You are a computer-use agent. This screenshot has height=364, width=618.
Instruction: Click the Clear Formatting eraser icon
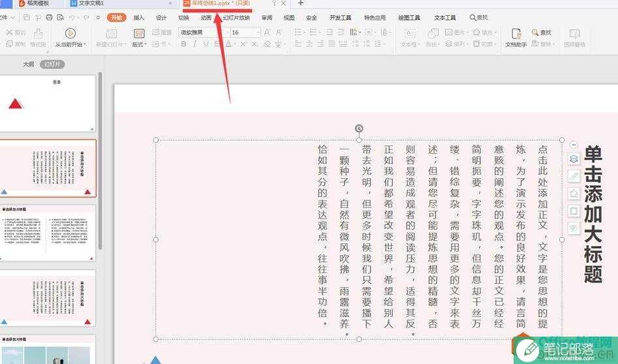[x=267, y=44]
